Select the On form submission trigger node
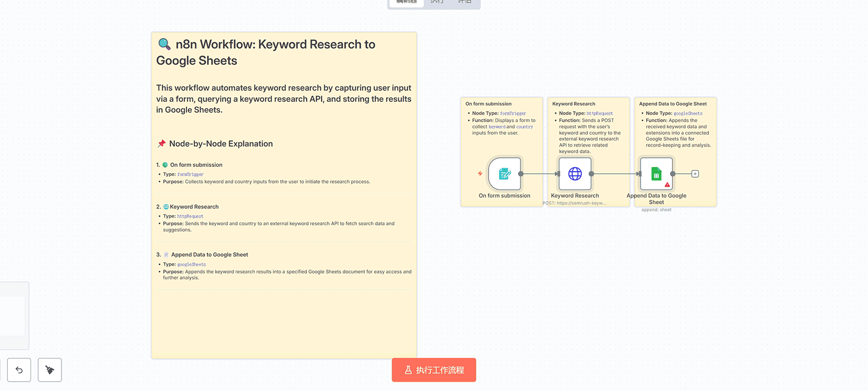The height and width of the screenshot is (391, 868). [x=504, y=174]
